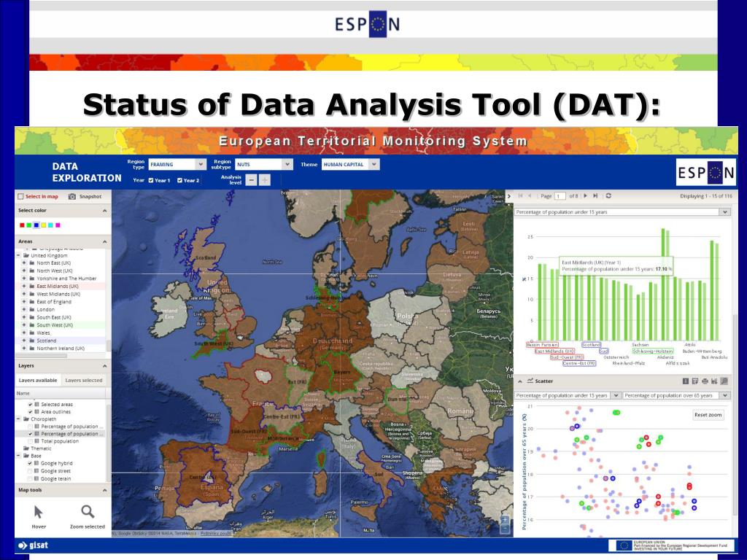
Task: Collapse the United Kingdom tree node
Action: click(x=18, y=256)
